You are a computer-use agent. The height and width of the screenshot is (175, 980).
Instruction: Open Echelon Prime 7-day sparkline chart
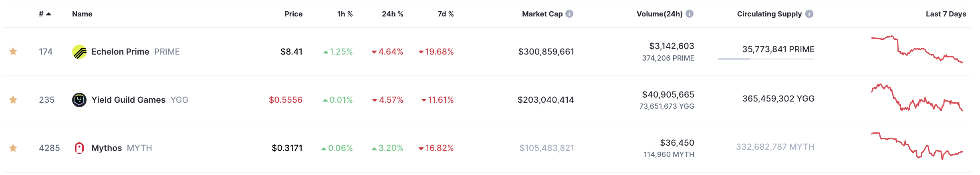click(917, 49)
